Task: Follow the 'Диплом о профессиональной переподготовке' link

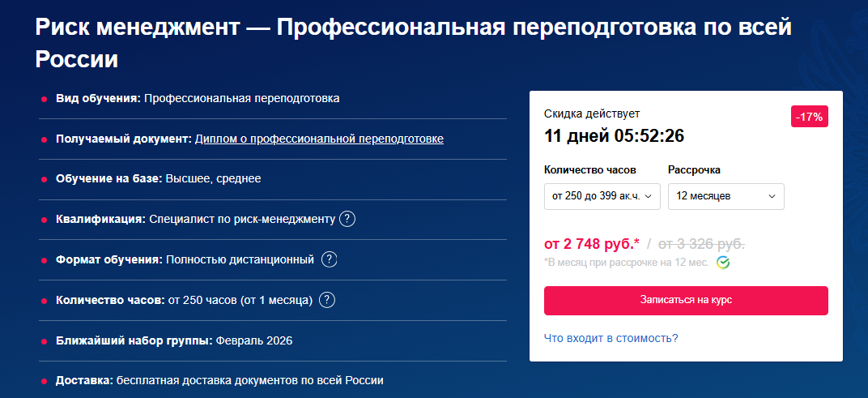Action: [x=319, y=139]
